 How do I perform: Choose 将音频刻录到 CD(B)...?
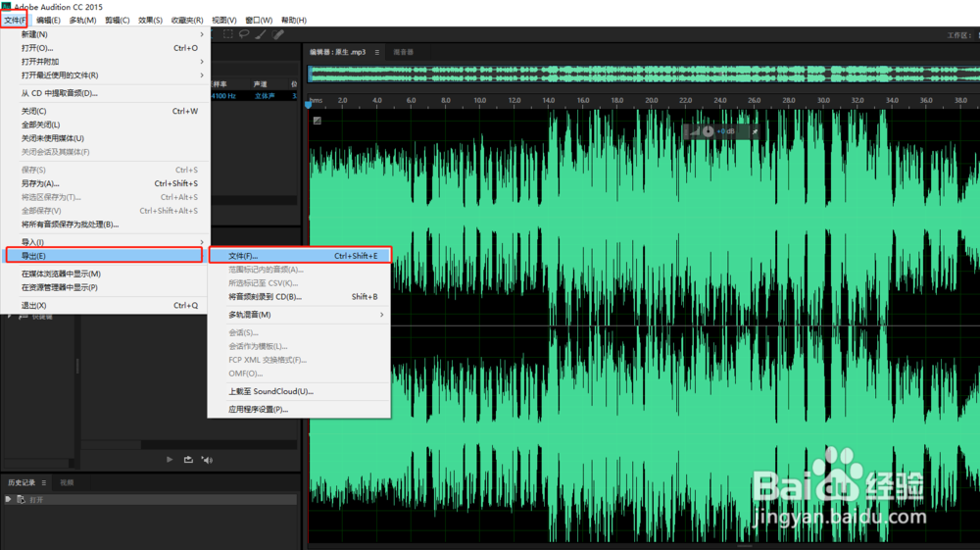(x=300, y=297)
